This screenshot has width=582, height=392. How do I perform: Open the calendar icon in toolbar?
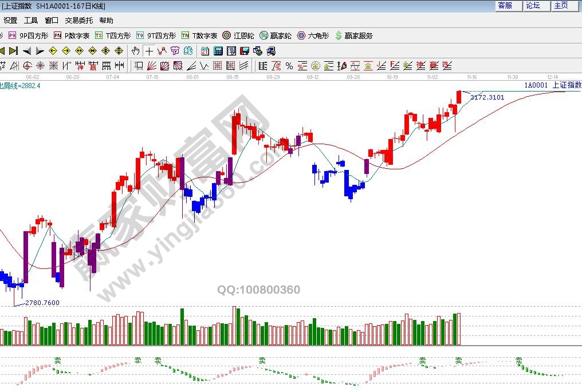tap(205, 51)
